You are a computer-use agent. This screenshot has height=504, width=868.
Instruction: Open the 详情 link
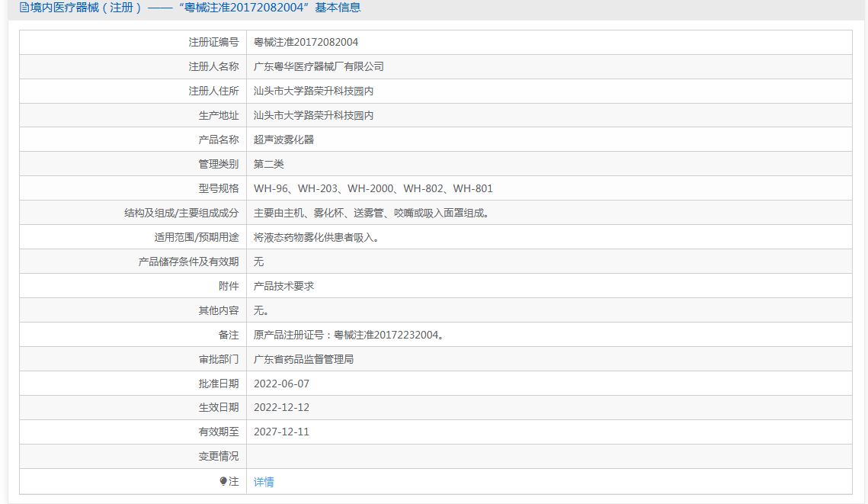click(x=264, y=482)
